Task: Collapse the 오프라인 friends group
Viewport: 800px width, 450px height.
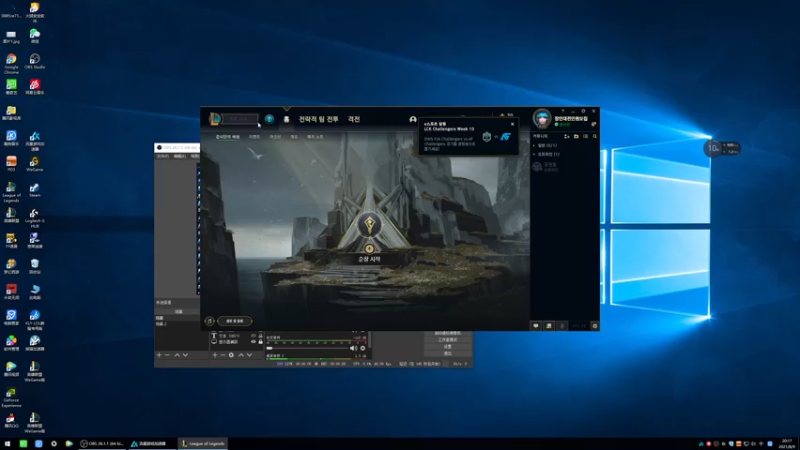Action: pos(546,154)
